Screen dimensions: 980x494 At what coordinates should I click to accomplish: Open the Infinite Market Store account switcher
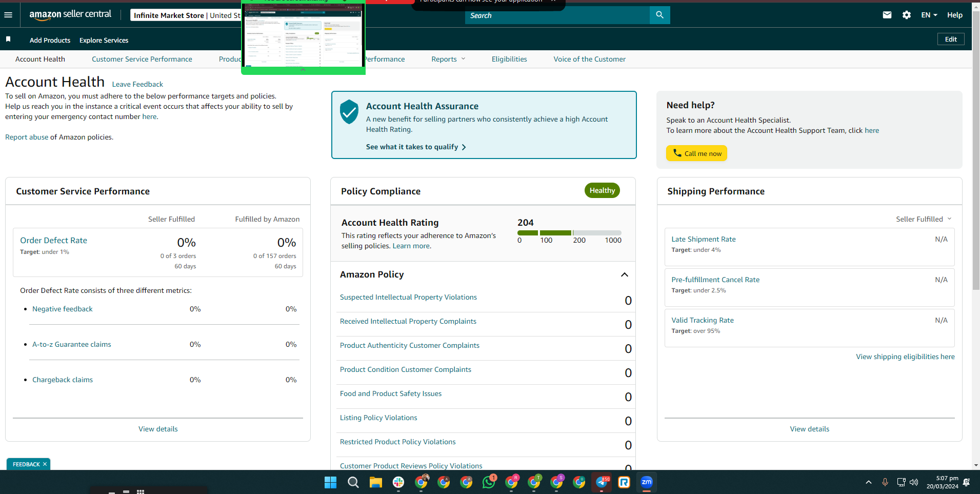187,15
